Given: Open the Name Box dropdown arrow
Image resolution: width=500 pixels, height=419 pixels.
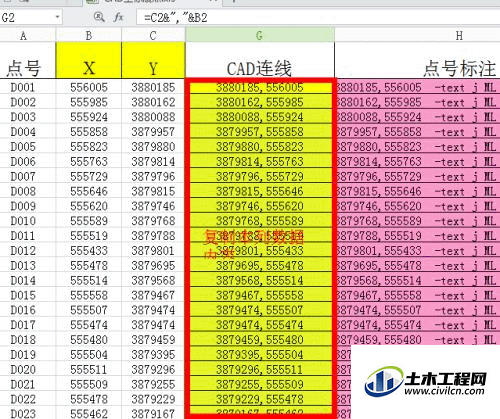Looking at the screenshot, I should tap(57, 17).
